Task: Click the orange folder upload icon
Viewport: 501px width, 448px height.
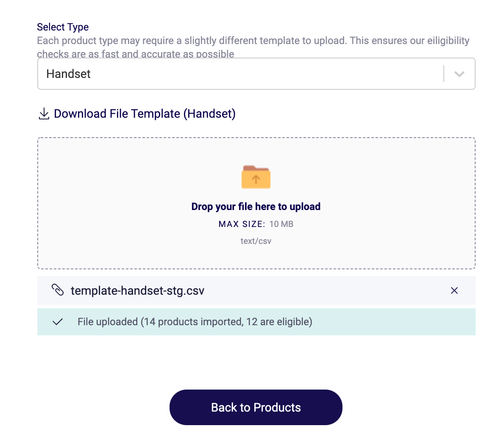Action: 256,177
